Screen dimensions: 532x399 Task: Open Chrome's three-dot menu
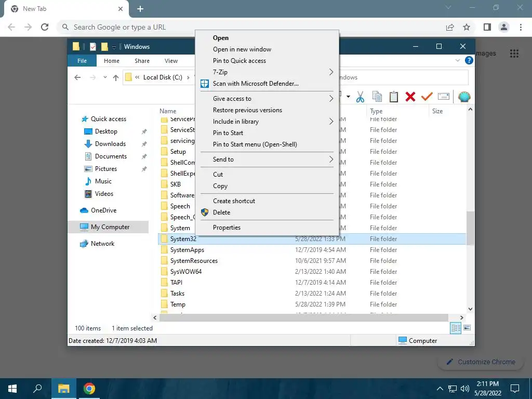[x=521, y=27]
